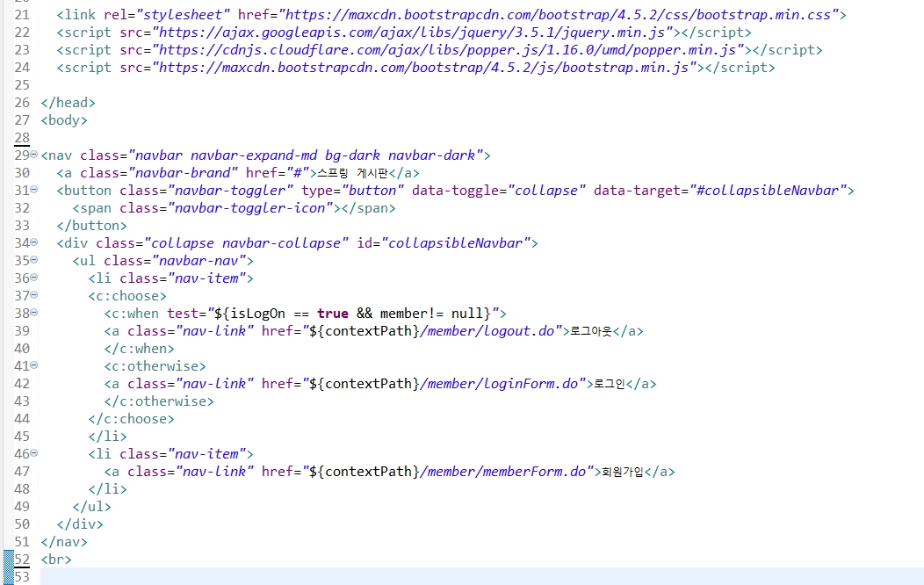Screen dimensions: 924x585
Task: Click the navbar-expand-md class value
Action: point(254,155)
